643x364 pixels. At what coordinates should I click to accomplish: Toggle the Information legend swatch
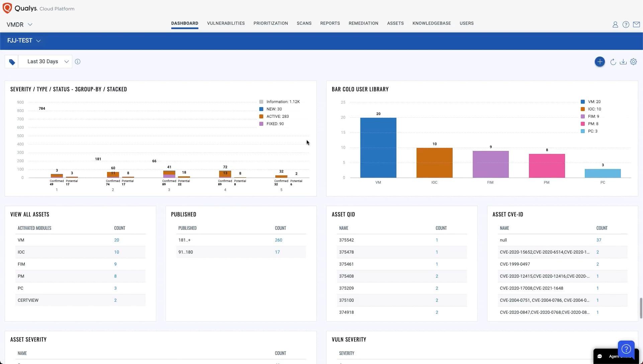point(261,102)
